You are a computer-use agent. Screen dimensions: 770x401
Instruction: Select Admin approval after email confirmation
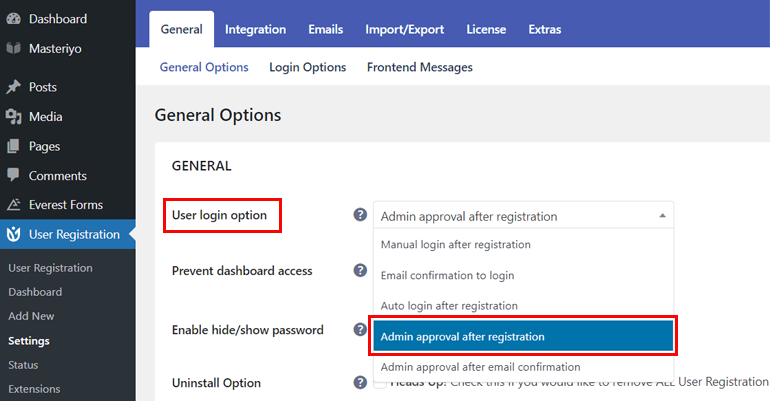[x=480, y=367]
